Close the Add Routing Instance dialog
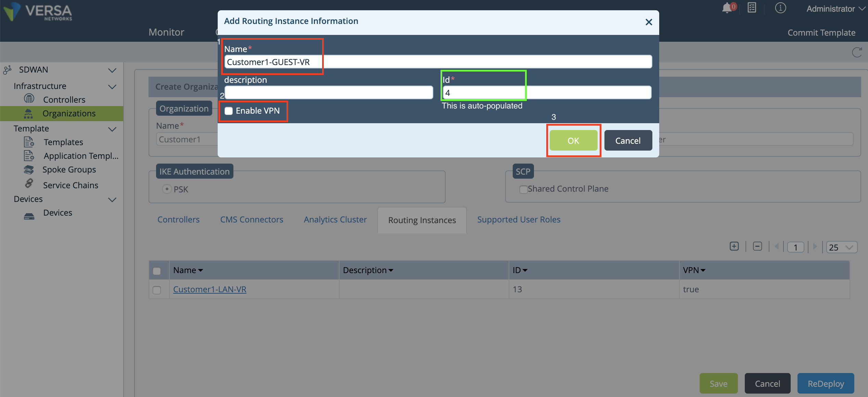Screen dimensions: 868x397 click(x=649, y=22)
